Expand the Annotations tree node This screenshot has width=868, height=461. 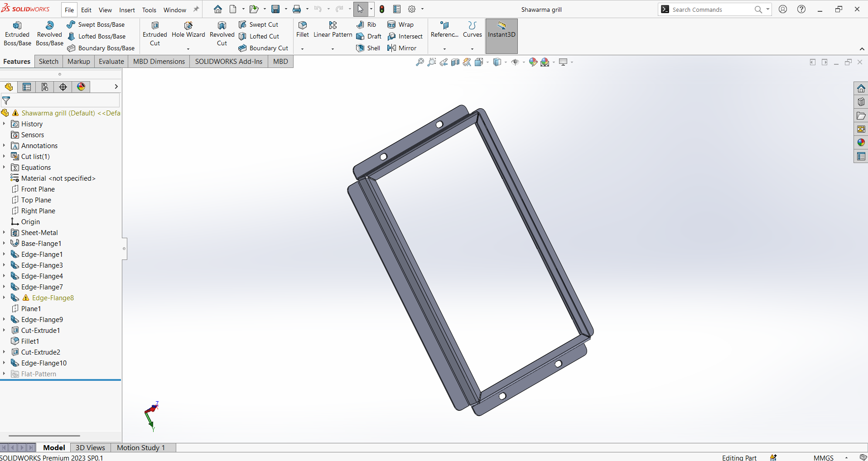coord(4,145)
